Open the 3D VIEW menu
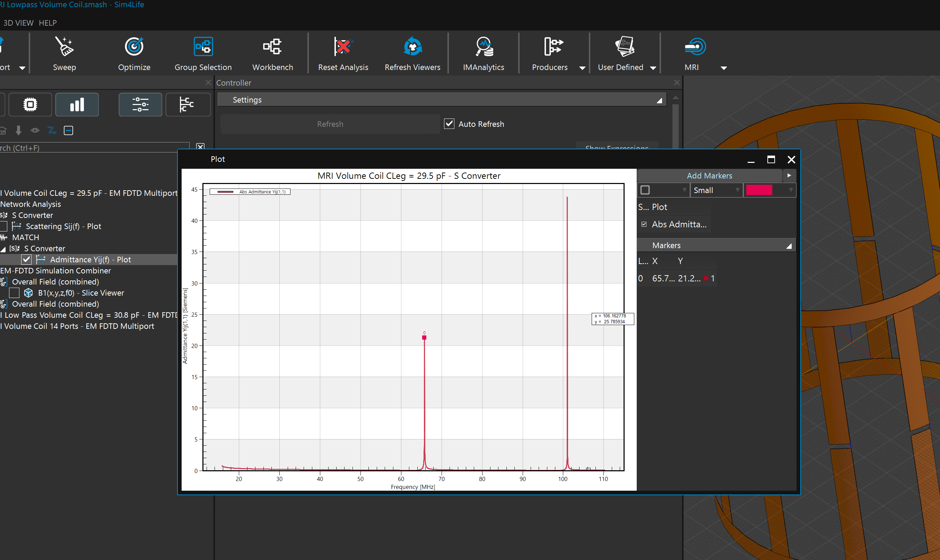Viewport: 940px width, 560px height. [18, 23]
